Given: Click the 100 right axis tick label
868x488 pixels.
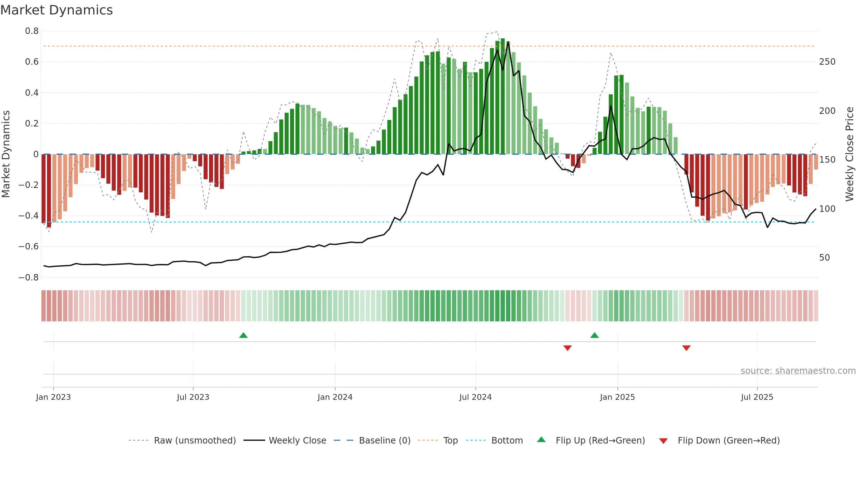Looking at the screenshot, I should tap(827, 209).
